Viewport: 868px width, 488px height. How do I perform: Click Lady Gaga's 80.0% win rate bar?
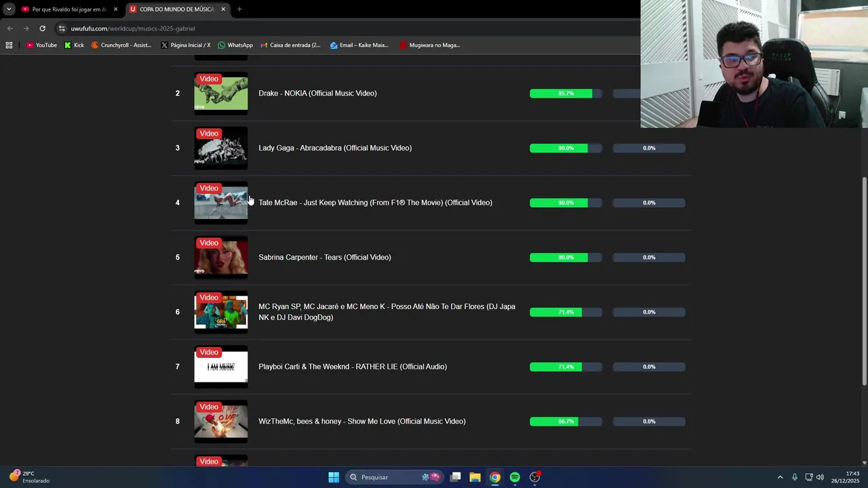[x=566, y=148]
